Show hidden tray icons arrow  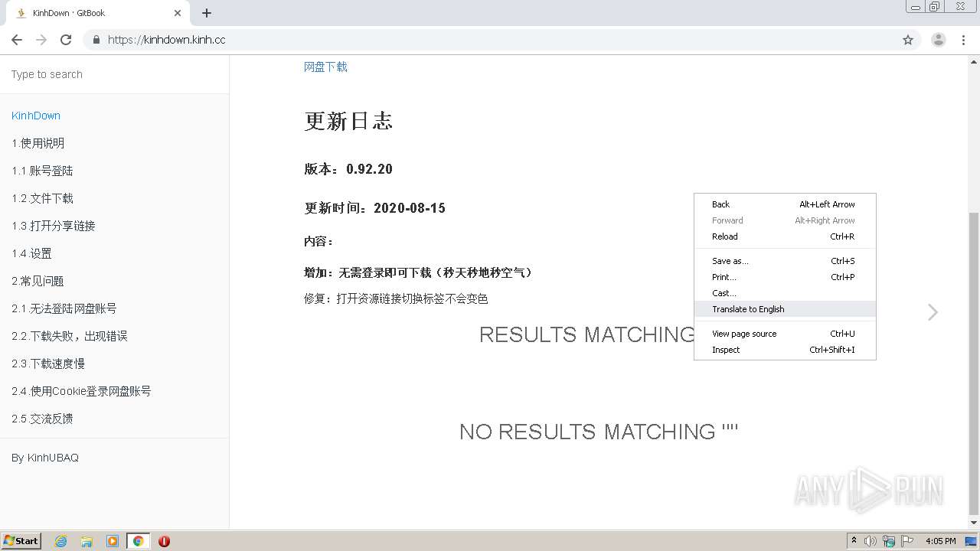click(x=854, y=541)
